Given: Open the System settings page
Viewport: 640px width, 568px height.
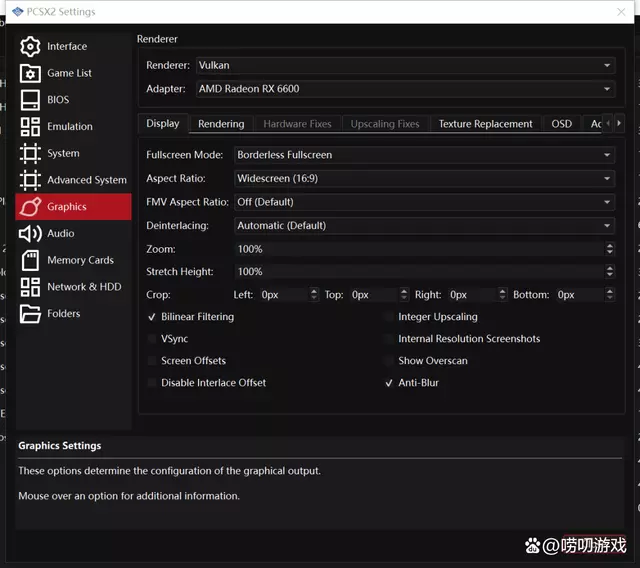Looking at the screenshot, I should pos(73,153).
